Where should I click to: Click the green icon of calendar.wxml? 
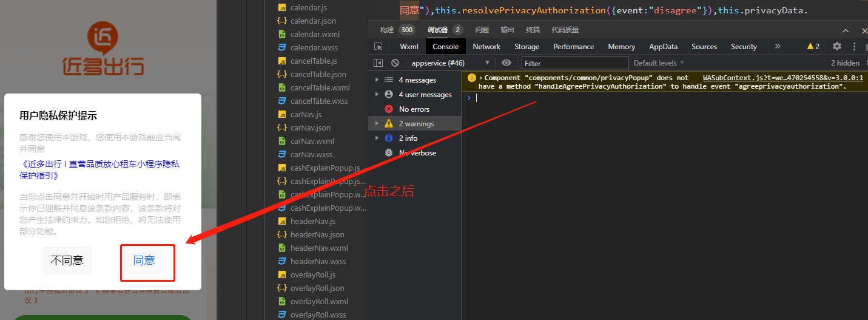pyautogui.click(x=282, y=35)
